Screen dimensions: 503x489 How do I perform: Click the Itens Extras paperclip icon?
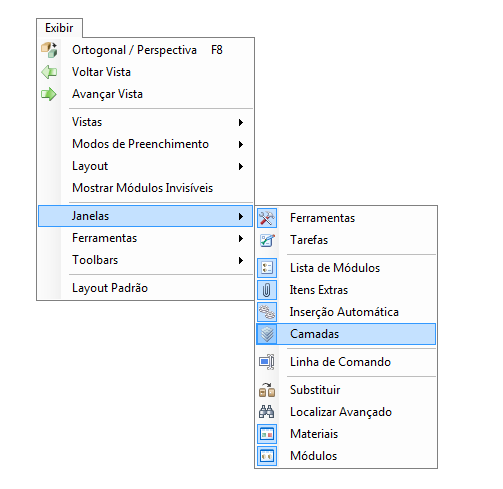tap(267, 290)
